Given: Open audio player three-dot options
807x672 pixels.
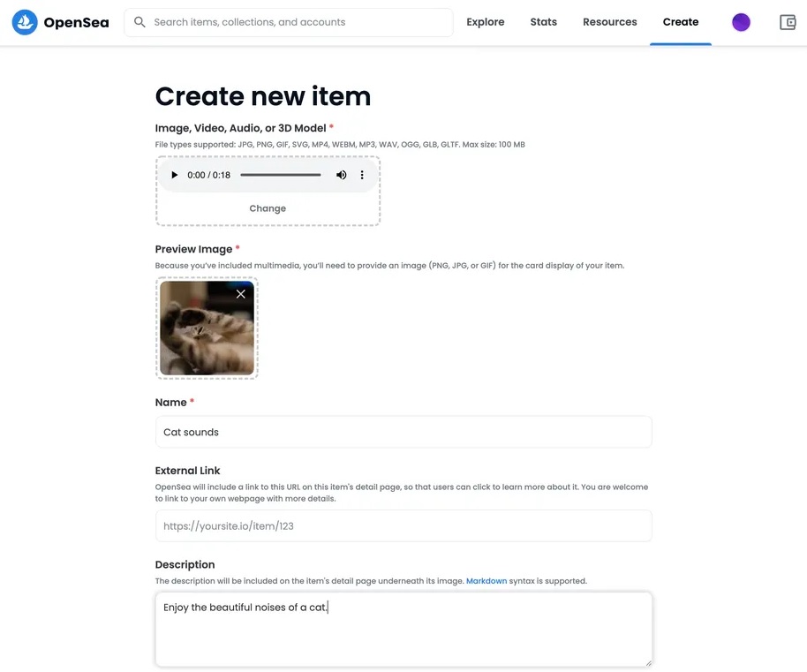Looking at the screenshot, I should [362, 175].
